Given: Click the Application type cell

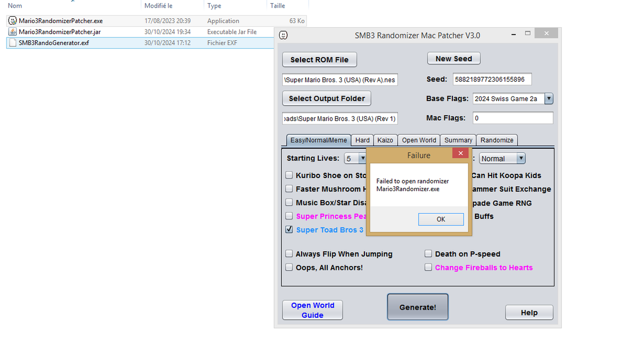Looking at the screenshot, I should point(223,21).
